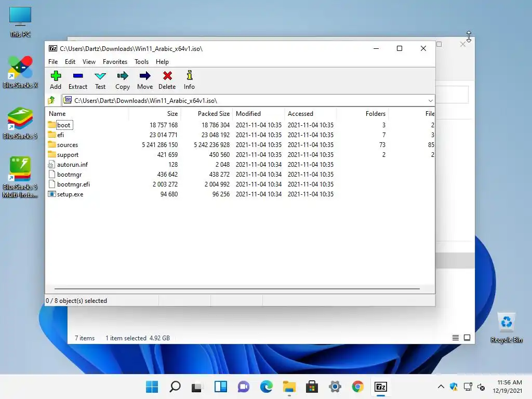The width and height of the screenshot is (532, 399).
Task: Click the horizontal scrollbar in file list
Action: pyautogui.click(x=237, y=289)
